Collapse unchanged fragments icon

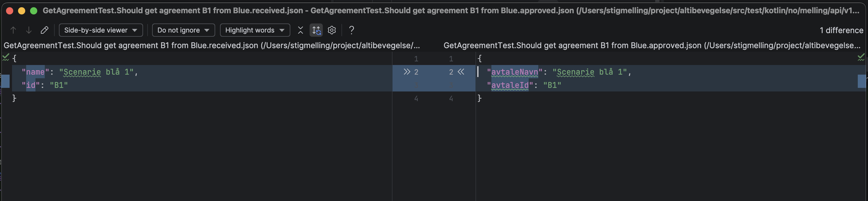(x=300, y=30)
